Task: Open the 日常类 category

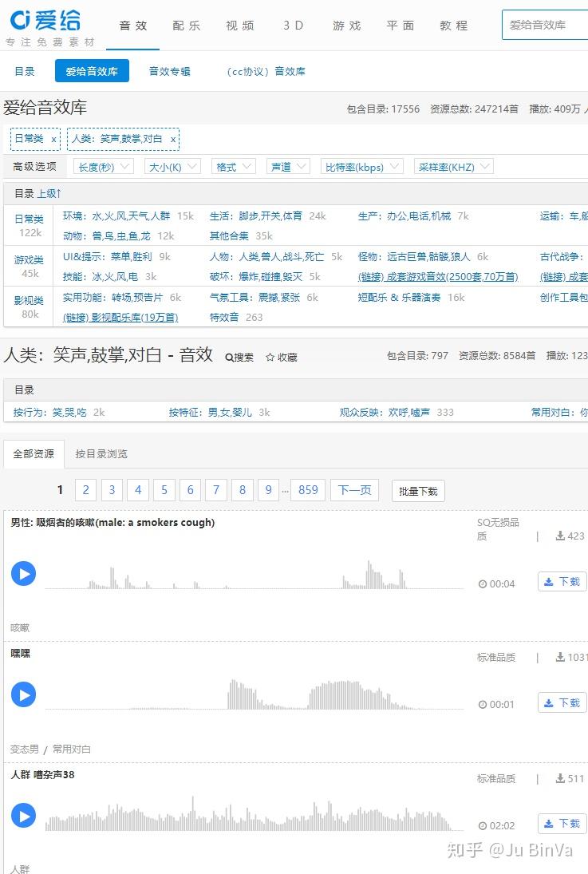Action: tap(29, 219)
